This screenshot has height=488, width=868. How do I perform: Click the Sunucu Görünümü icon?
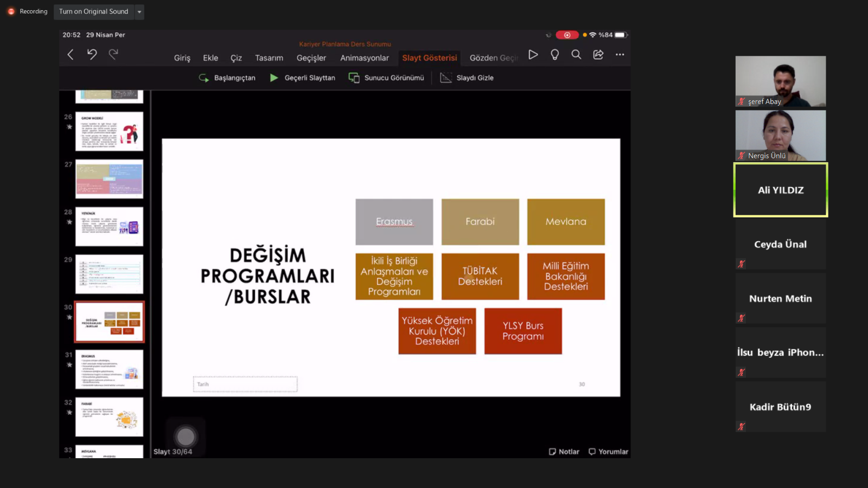tap(354, 78)
